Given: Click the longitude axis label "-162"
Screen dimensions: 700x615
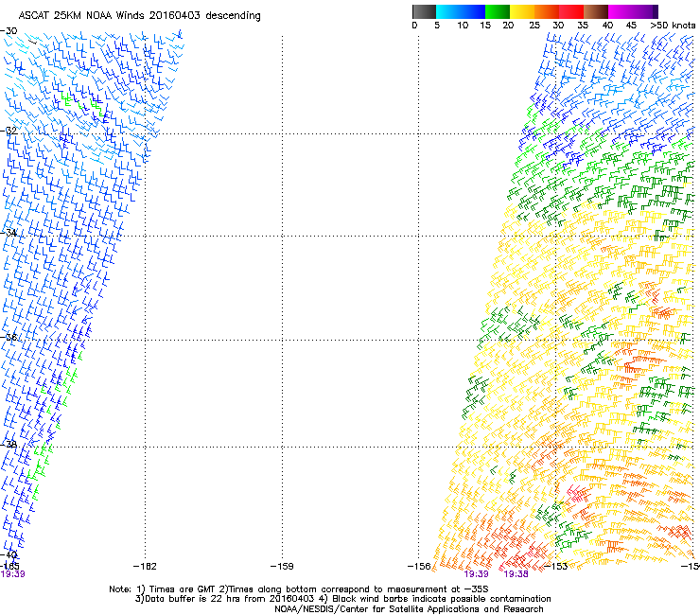Looking at the screenshot, I should tap(145, 567).
